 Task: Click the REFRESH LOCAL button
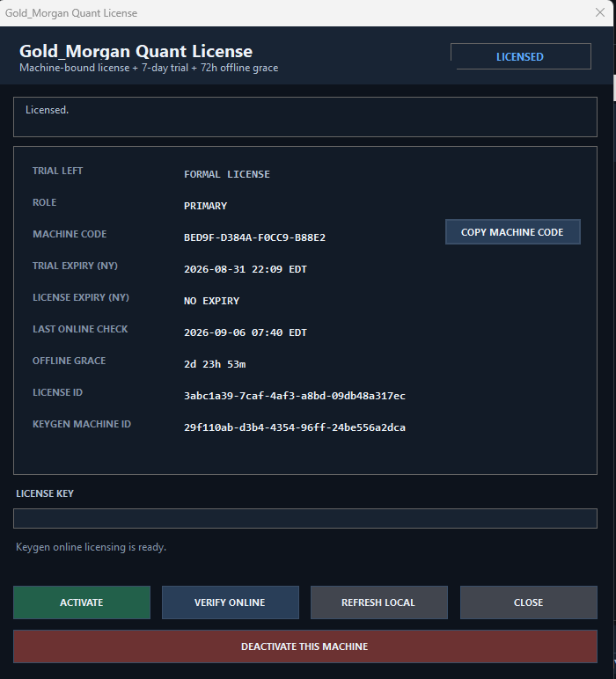click(x=378, y=602)
